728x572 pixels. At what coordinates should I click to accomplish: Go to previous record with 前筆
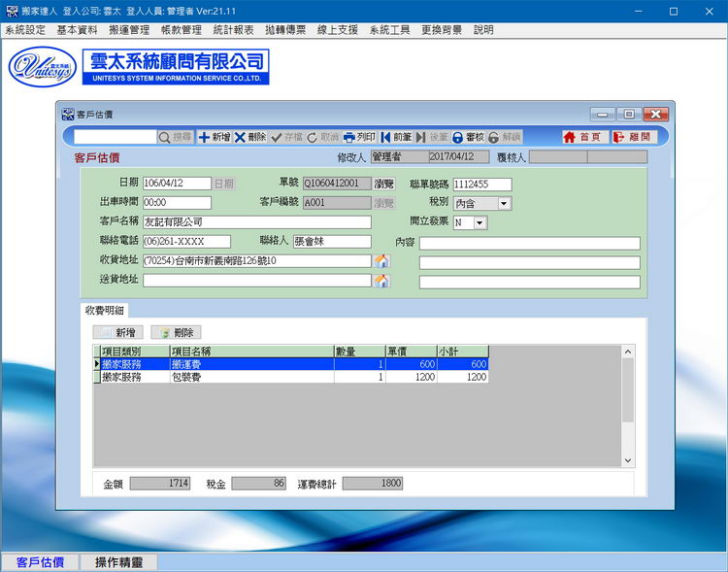coord(396,138)
